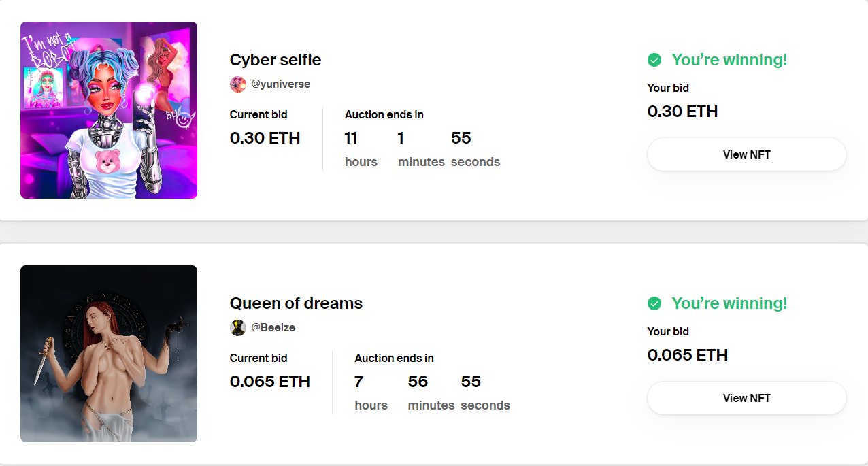868x466 pixels.
Task: Click the 0.30 ETH current bid amount
Action: point(265,138)
